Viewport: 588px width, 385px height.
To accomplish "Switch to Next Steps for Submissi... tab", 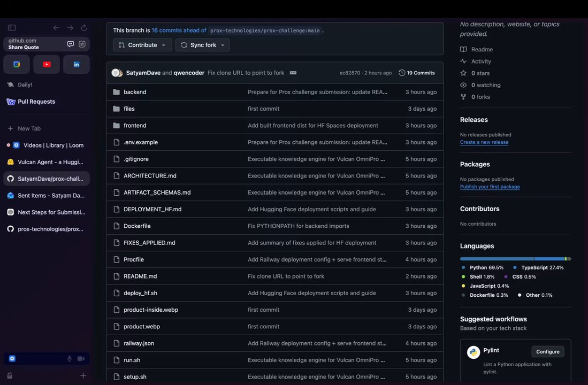I will tap(47, 212).
